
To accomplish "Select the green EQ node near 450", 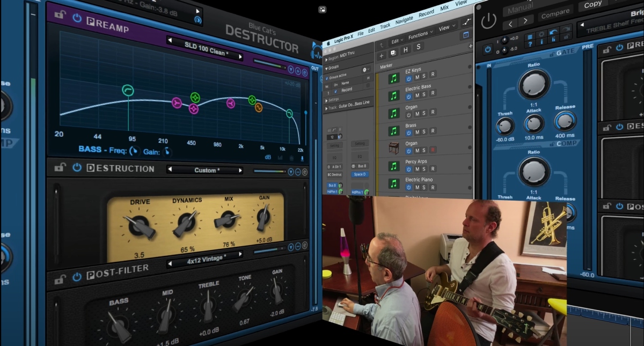I will [x=195, y=98].
